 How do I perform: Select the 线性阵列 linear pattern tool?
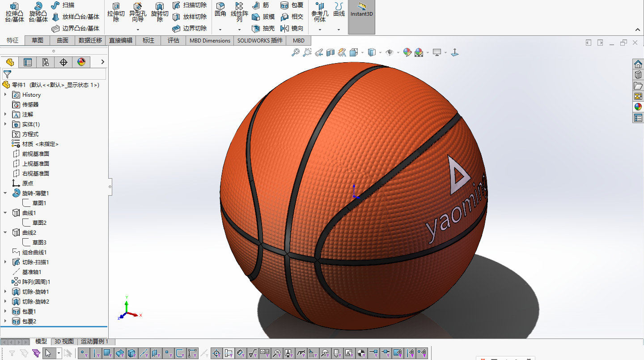(239, 12)
